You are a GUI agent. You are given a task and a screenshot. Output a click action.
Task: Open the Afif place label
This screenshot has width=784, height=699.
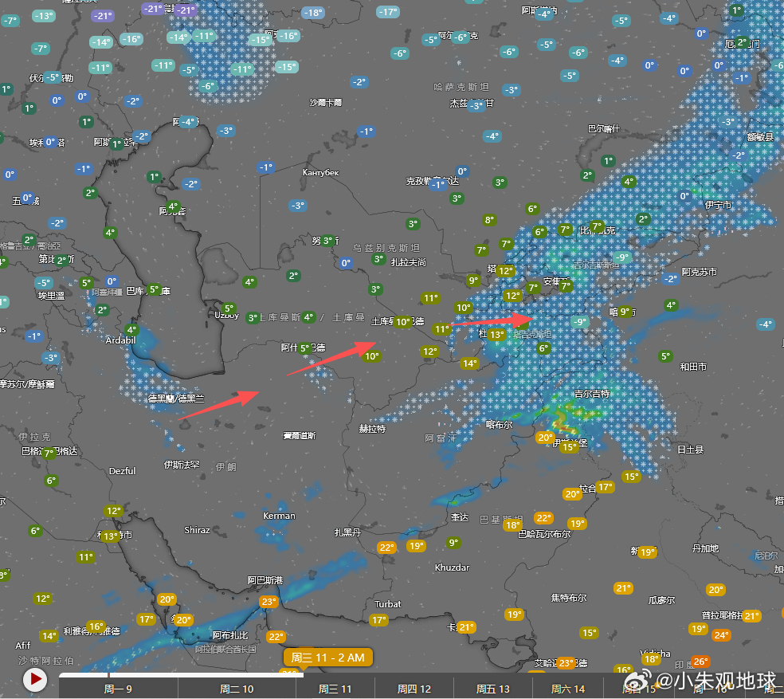click(23, 646)
